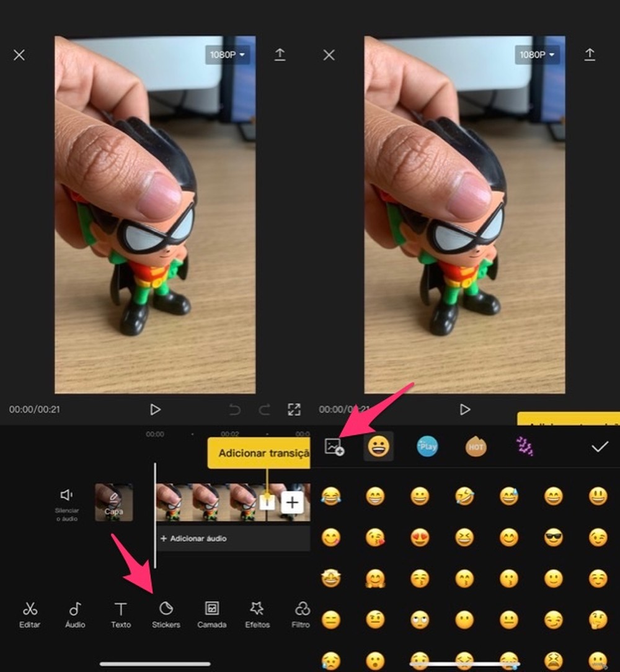Play the video in the left editor screen
Image resolution: width=620 pixels, height=672 pixels.
(155, 410)
